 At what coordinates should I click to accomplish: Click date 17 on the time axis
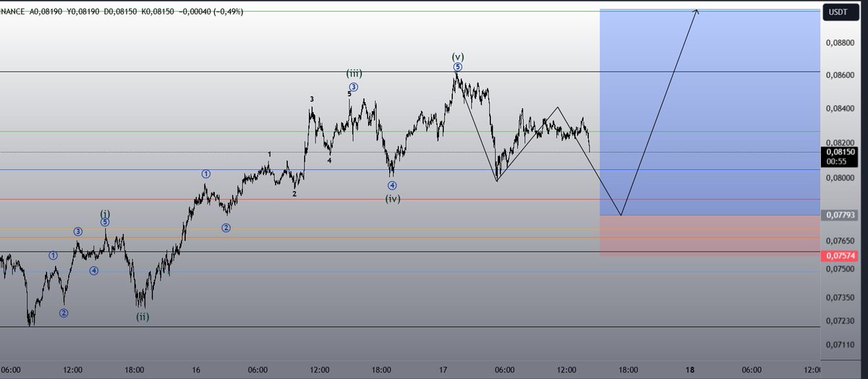pyautogui.click(x=443, y=370)
